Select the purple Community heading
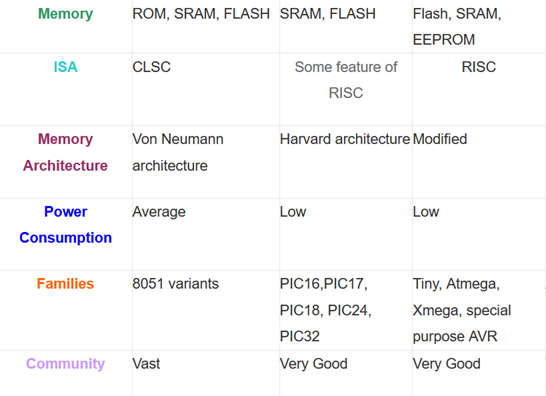Viewport: 546px width, 396px height. click(65, 364)
